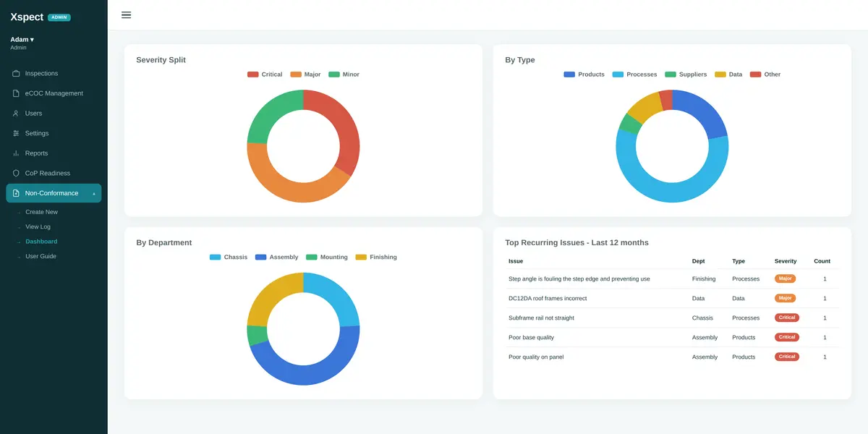Image resolution: width=868 pixels, height=434 pixels.
Task: Collapse the Non-Conformance menu arrow
Action: [93, 193]
